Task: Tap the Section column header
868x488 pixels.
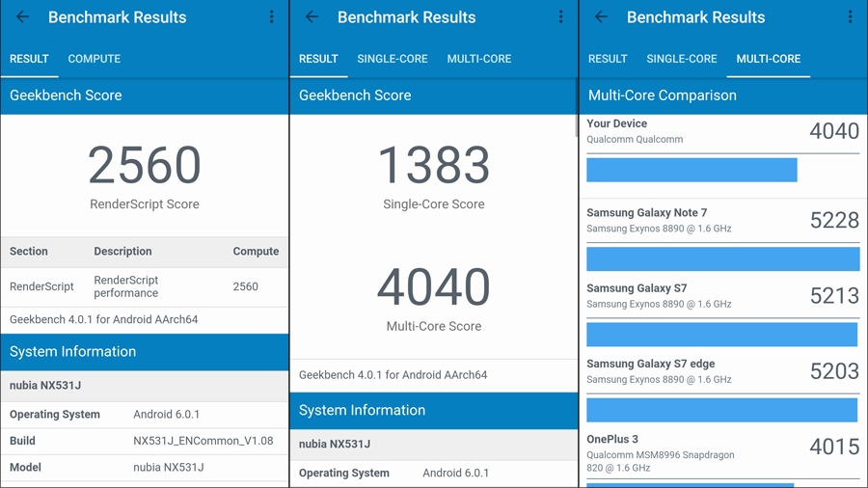Action: (29, 251)
